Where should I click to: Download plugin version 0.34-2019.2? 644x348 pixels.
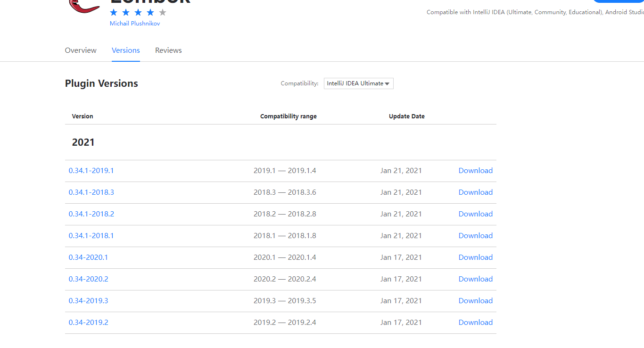(476, 323)
